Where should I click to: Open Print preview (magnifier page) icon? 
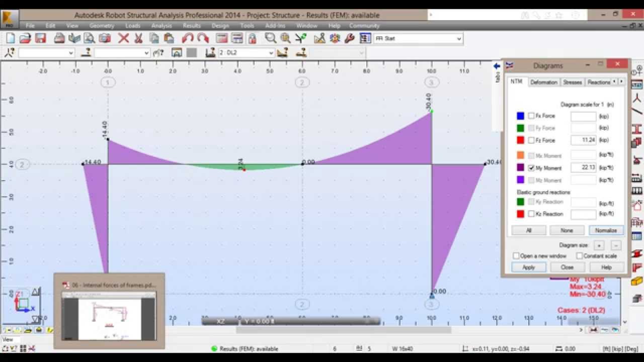pos(90,38)
